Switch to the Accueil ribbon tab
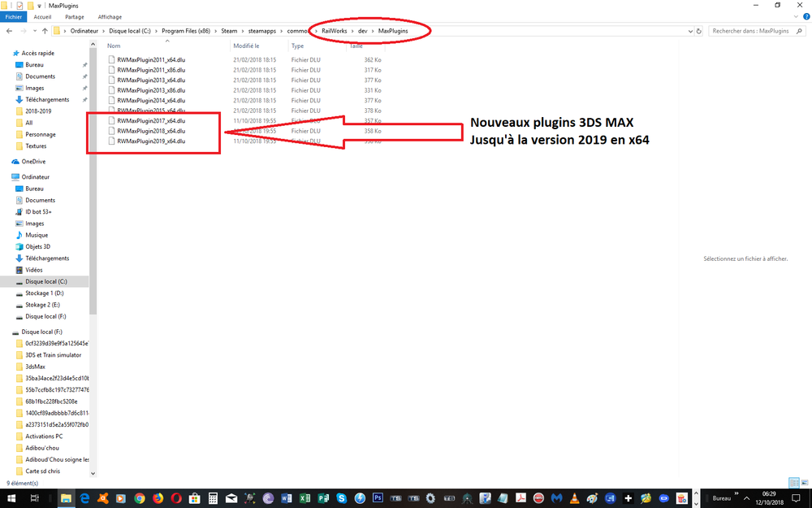Image resolution: width=812 pixels, height=508 pixels. pyautogui.click(x=42, y=16)
